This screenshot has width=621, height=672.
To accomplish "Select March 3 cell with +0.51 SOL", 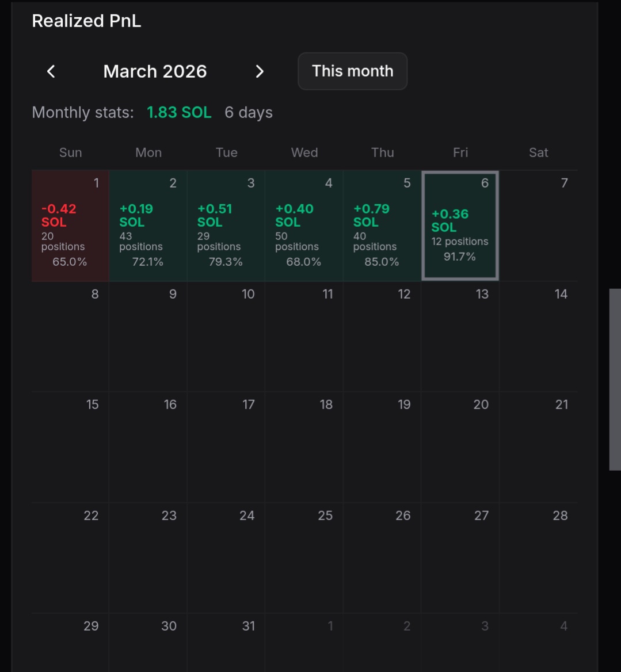I will click(226, 226).
